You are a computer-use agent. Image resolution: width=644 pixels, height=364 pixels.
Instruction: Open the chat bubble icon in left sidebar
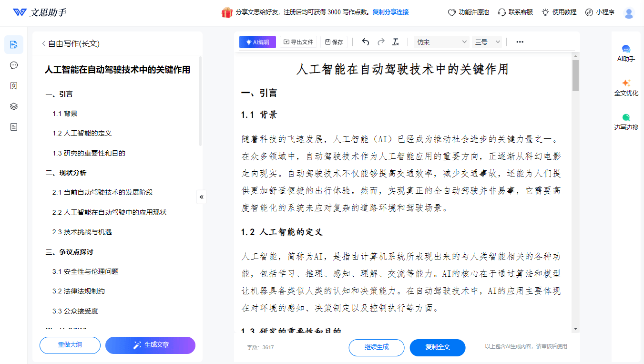click(x=14, y=65)
